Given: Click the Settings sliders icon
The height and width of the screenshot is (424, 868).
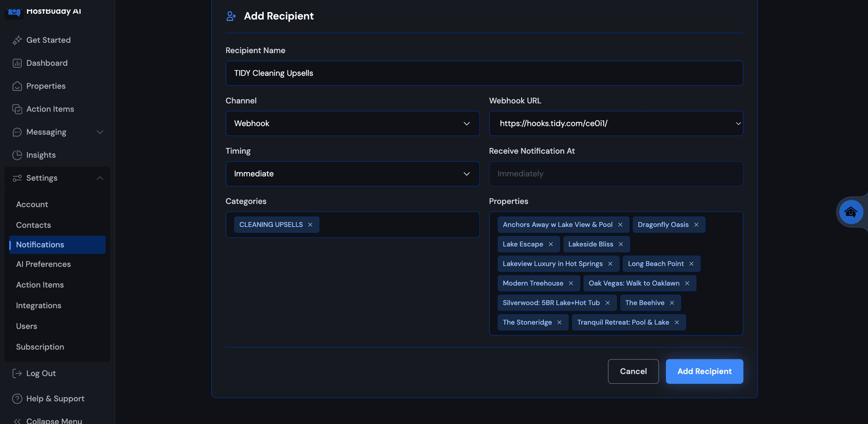Looking at the screenshot, I should pos(17,178).
